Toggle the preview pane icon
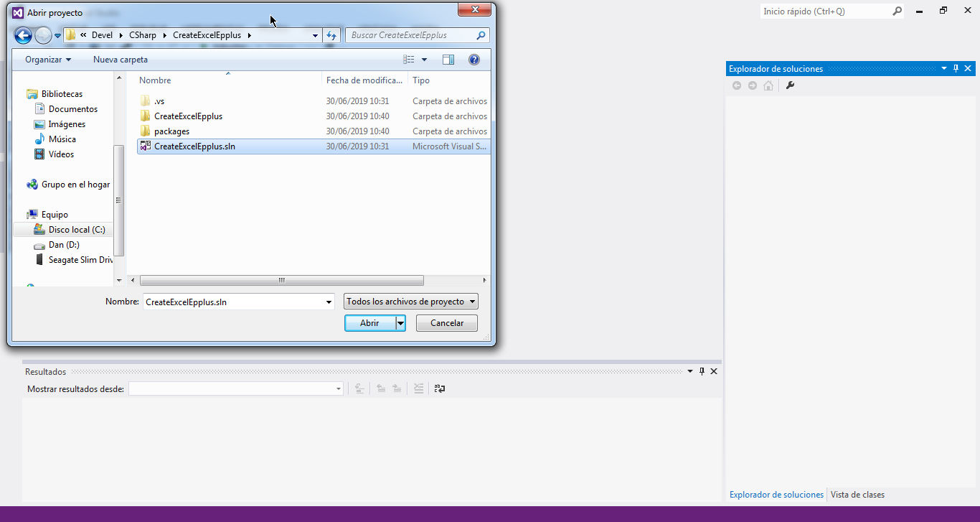 [448, 60]
